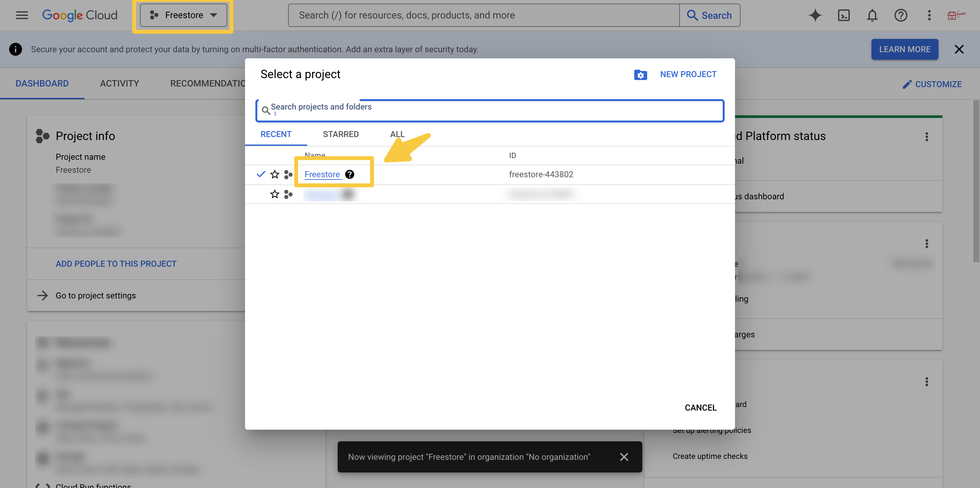Click the status dashboard link
Viewport: 980px width, 488px height.
[x=759, y=196]
